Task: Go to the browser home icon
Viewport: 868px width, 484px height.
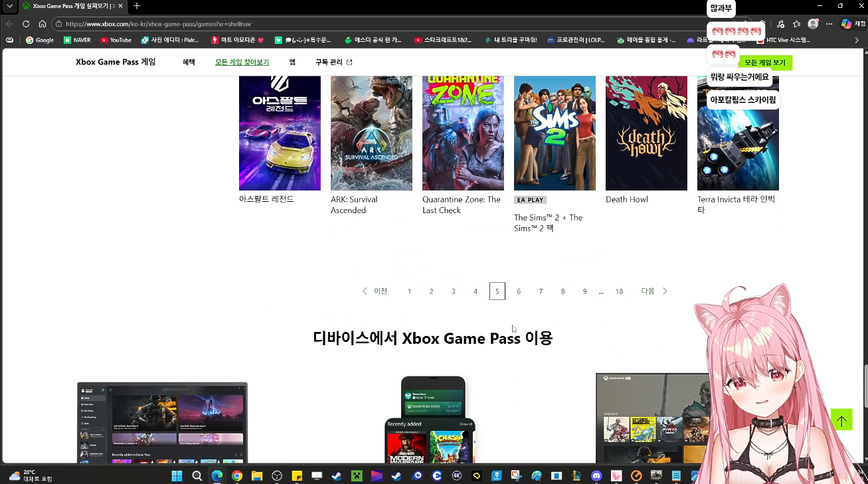Action: click(x=43, y=24)
